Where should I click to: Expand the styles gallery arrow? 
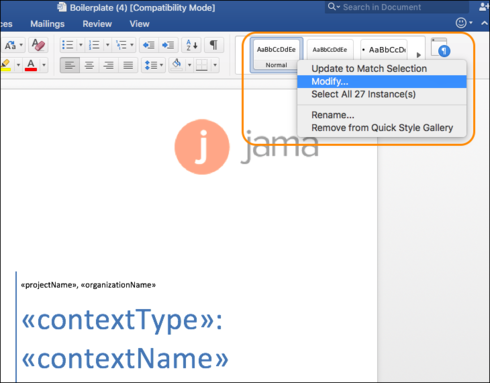[x=419, y=55]
